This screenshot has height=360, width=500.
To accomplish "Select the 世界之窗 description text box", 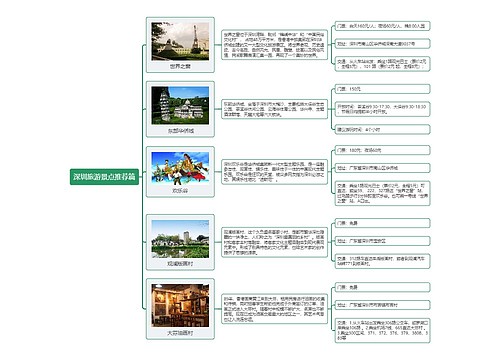I will (x=274, y=45).
